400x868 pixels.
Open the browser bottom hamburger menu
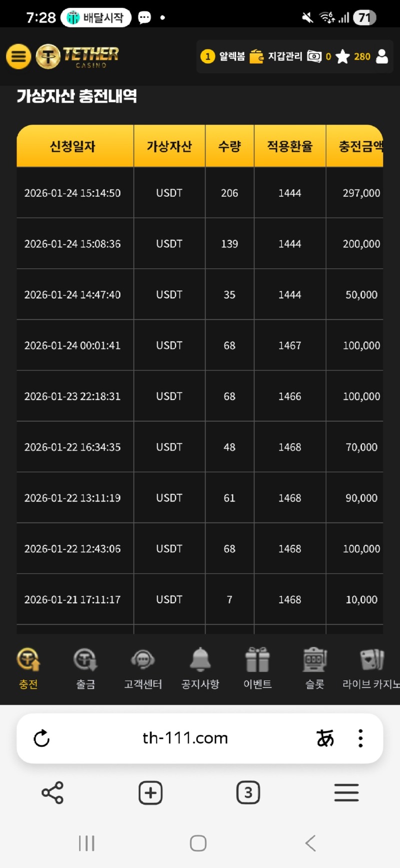(346, 793)
